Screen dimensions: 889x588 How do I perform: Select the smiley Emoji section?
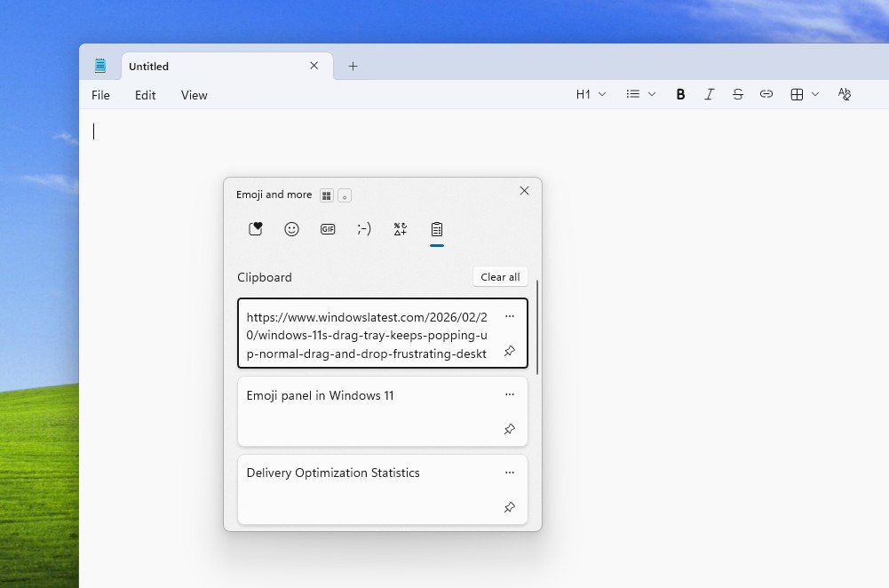pyautogui.click(x=292, y=228)
